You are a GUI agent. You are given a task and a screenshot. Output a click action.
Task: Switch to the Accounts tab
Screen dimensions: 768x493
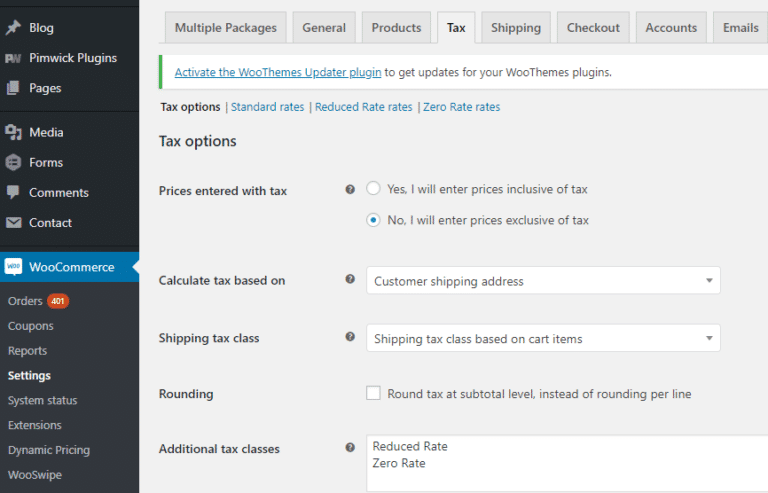coord(671,28)
